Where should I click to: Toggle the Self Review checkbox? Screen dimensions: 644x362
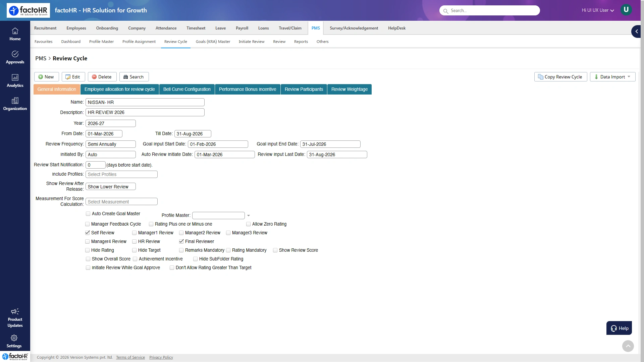(88, 233)
